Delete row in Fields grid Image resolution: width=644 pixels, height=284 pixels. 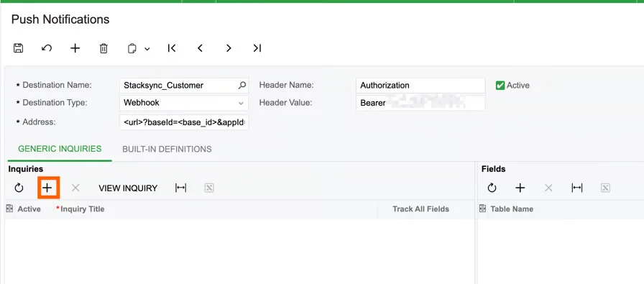(x=548, y=188)
